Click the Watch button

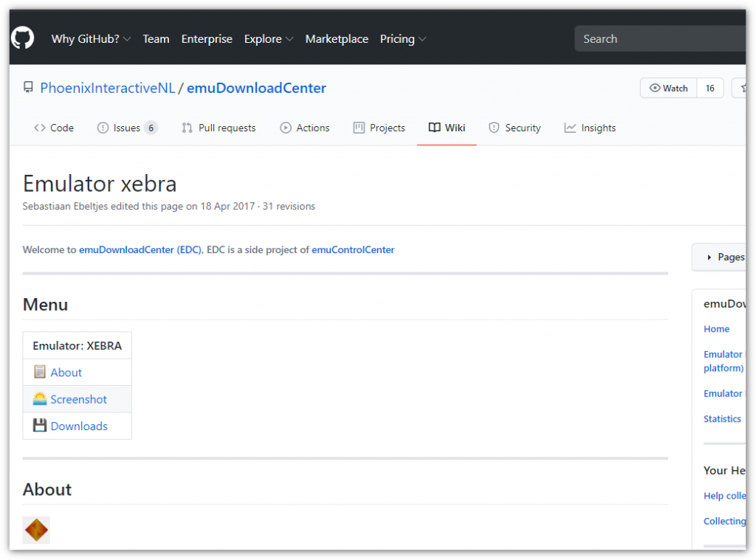669,89
